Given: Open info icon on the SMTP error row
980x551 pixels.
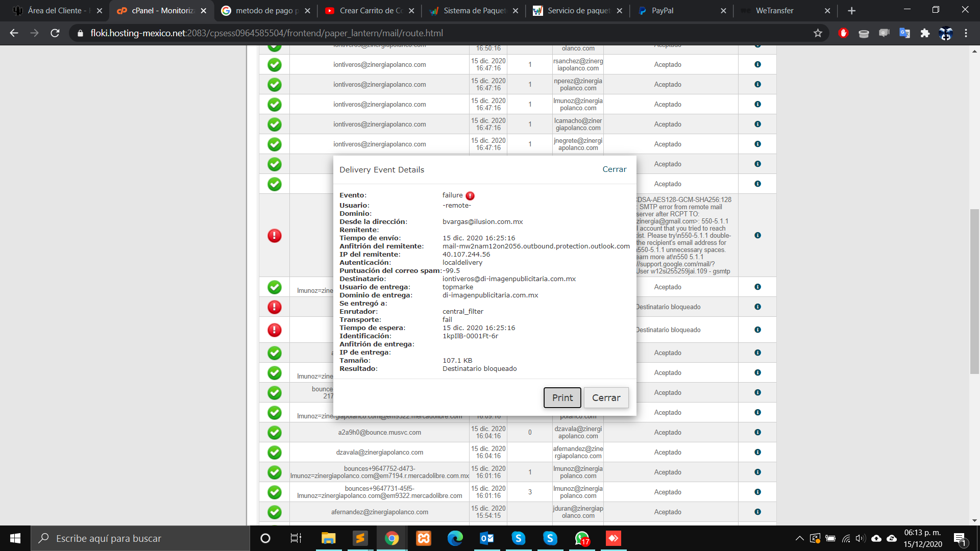Looking at the screenshot, I should coord(757,235).
